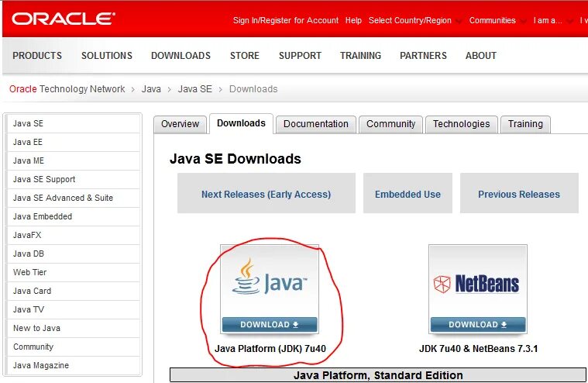588x383 pixels.
Task: Open Sign In/Register for Account
Action: pos(285,20)
